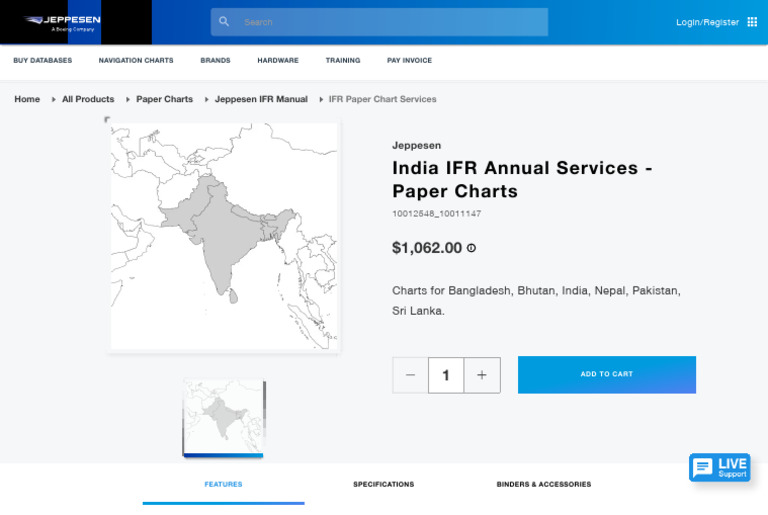Click the India map thumbnail
This screenshot has width=768, height=515.
tap(224, 418)
